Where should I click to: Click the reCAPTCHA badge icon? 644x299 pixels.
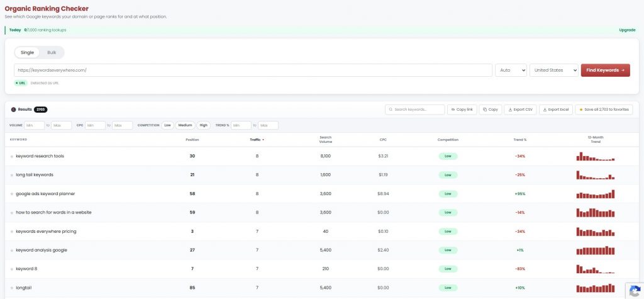point(635,290)
